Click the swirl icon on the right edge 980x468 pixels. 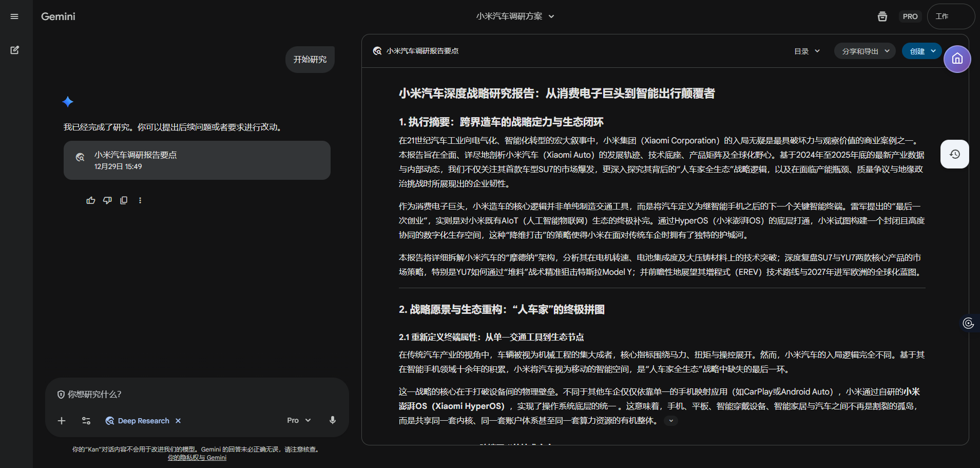pos(968,323)
